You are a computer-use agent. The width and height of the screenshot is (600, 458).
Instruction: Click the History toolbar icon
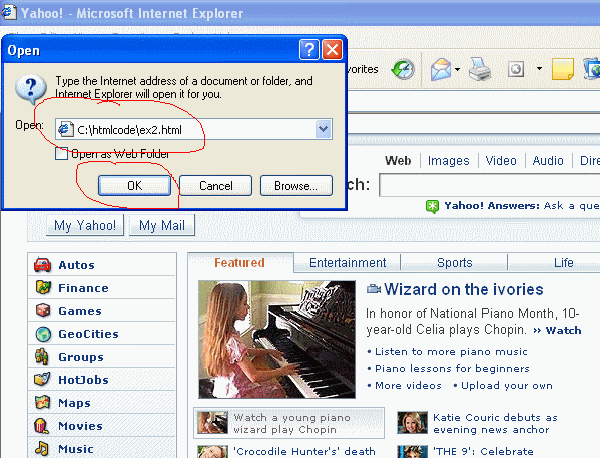403,69
